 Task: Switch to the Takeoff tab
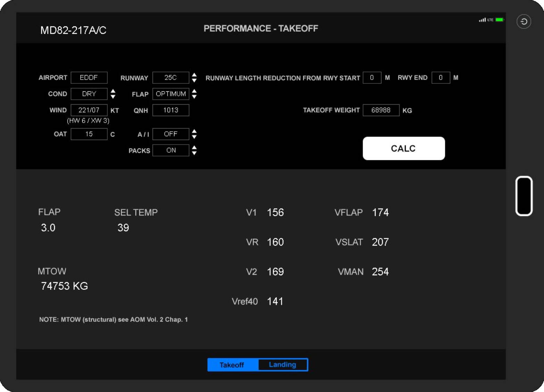click(232, 365)
